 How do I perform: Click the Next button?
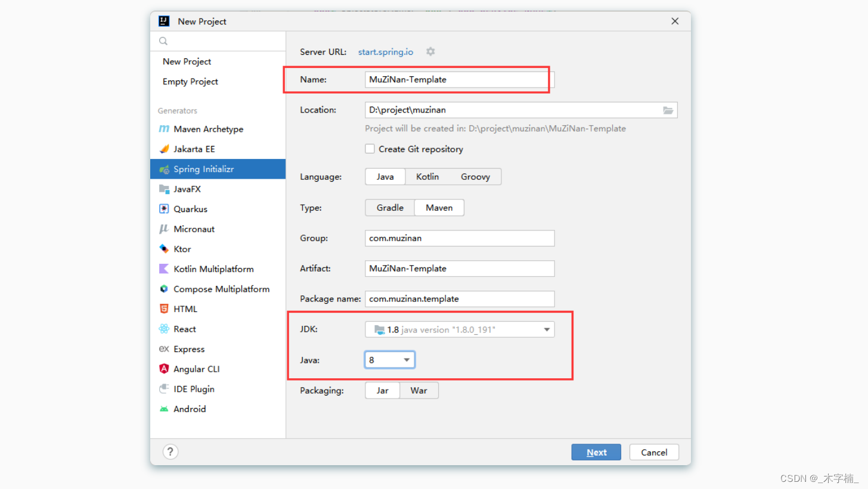pos(596,452)
